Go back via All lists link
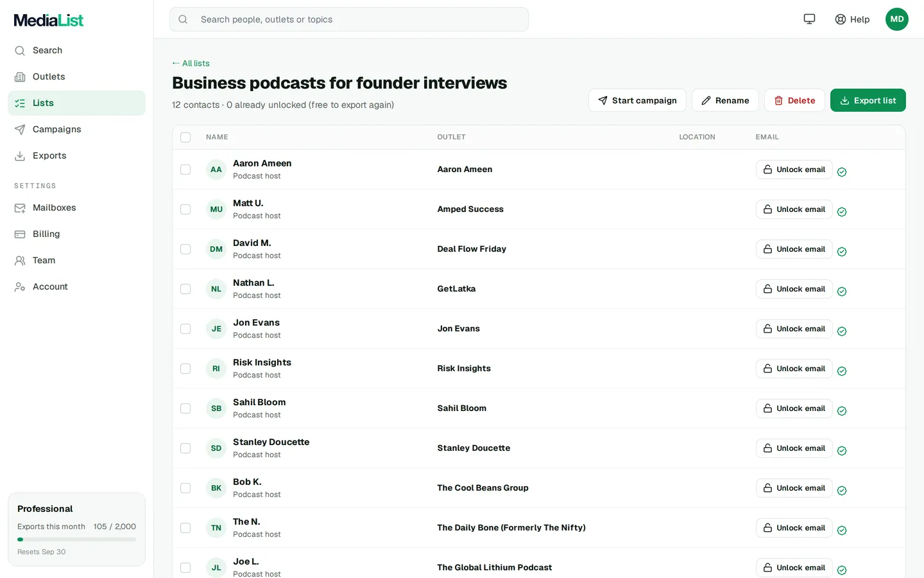The width and height of the screenshot is (924, 578). tap(191, 63)
